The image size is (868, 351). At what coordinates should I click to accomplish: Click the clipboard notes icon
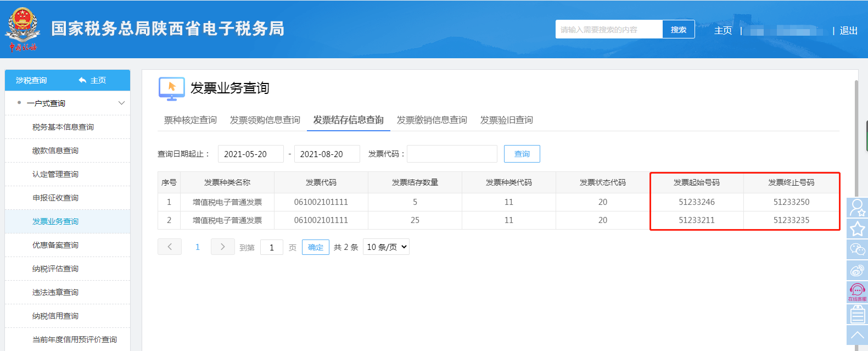[x=857, y=314]
